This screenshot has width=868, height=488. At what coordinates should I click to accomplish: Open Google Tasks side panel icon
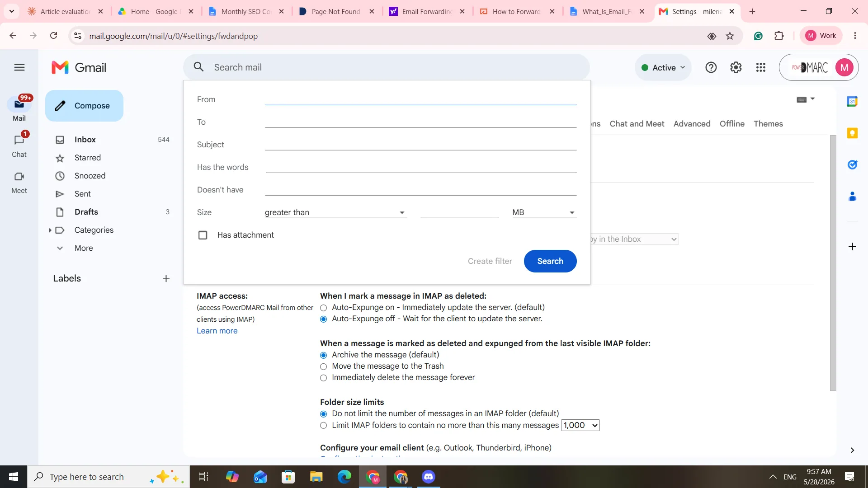coord(852,165)
